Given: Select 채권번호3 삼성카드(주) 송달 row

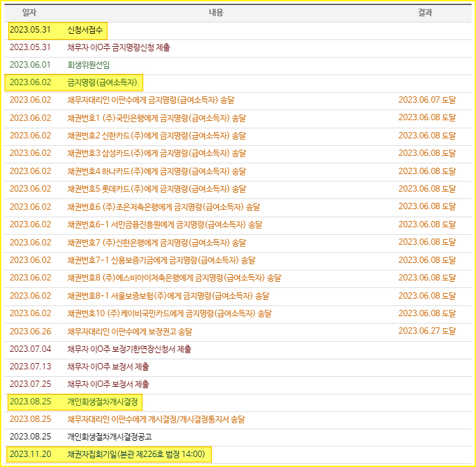Looking at the screenshot, I should pyautogui.click(x=238, y=153).
